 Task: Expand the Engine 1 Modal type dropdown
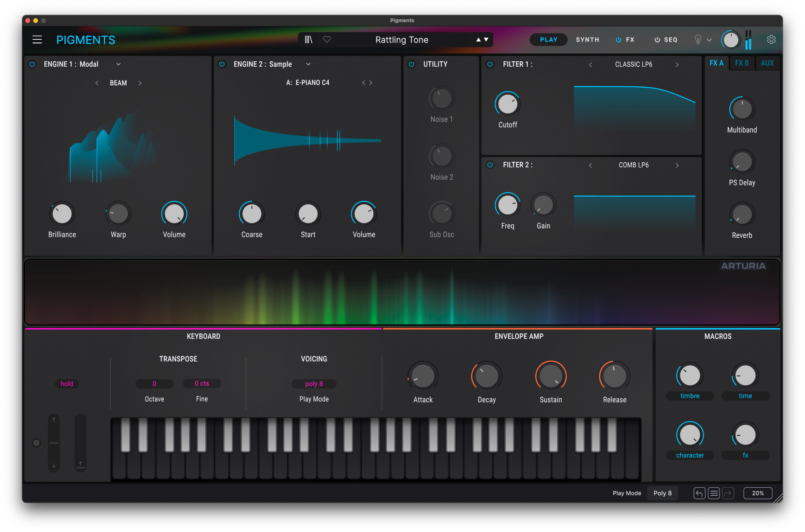119,64
